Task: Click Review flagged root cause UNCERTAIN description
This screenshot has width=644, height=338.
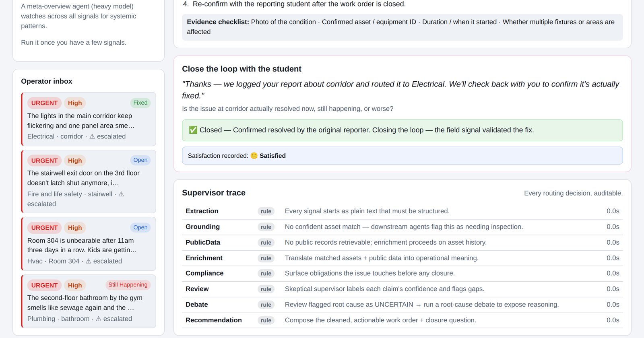Action: click(422, 305)
